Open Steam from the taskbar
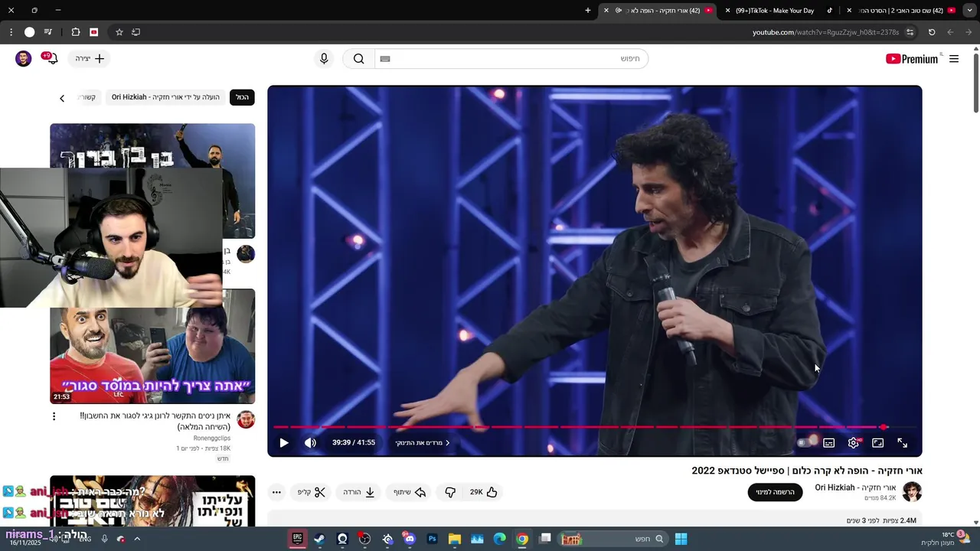Screen dimensions: 980x551 tap(319, 539)
